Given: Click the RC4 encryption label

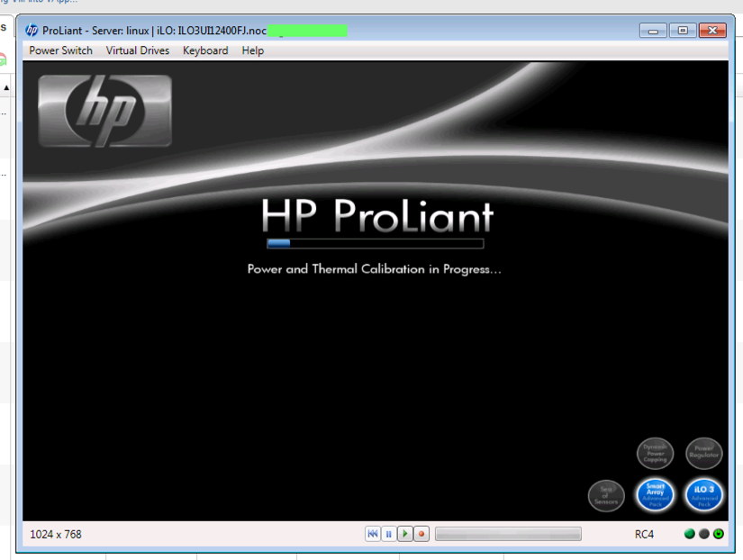Looking at the screenshot, I should pyautogui.click(x=644, y=535).
